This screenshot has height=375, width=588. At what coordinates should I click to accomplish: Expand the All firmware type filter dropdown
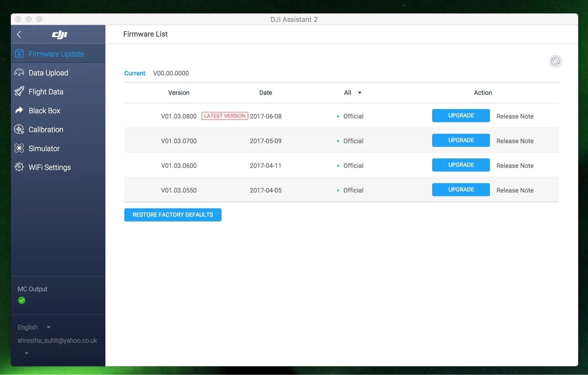353,93
